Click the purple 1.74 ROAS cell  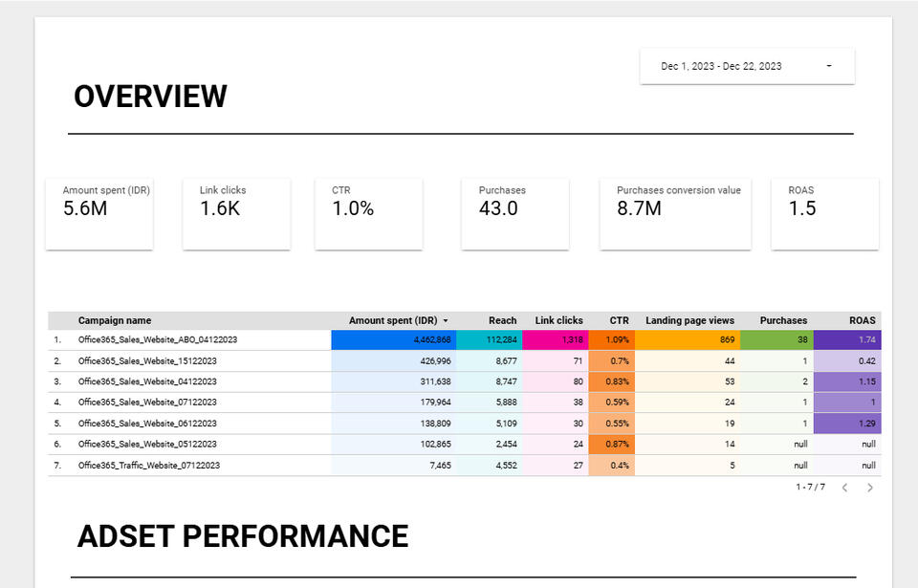pos(846,339)
